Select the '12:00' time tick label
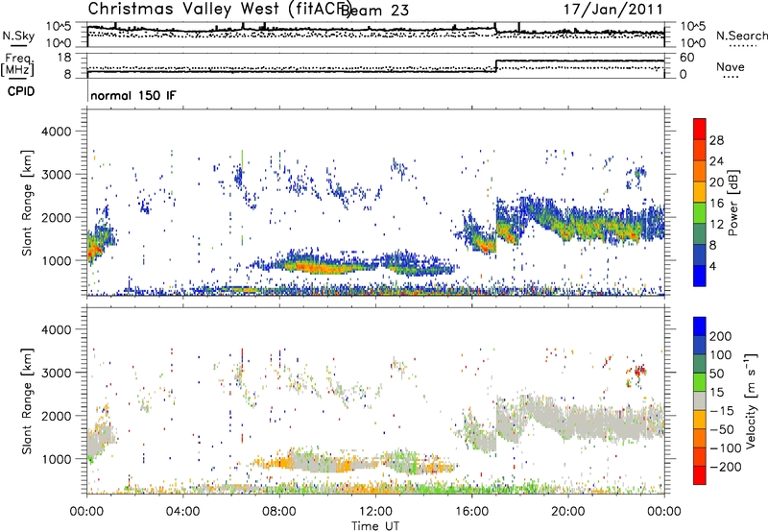The height and width of the screenshot is (532, 768). tap(375, 512)
